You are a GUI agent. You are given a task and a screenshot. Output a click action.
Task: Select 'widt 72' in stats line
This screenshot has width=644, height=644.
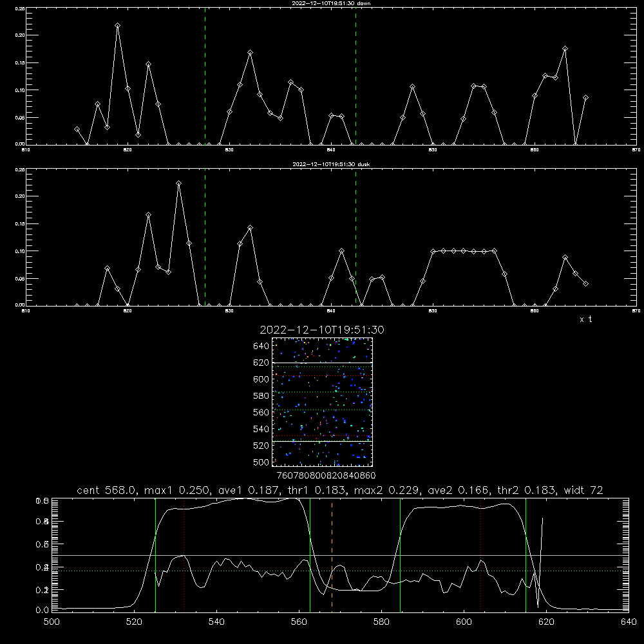583,490
